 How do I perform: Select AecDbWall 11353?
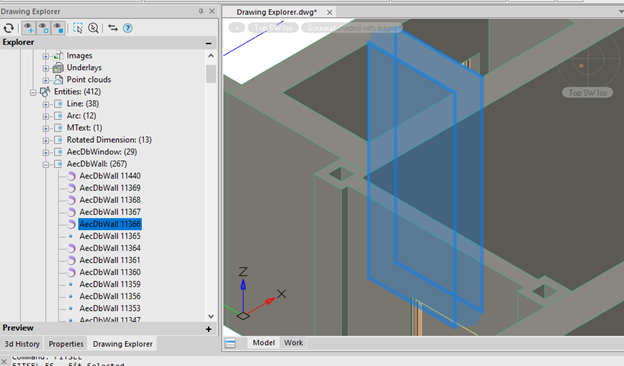coord(110,308)
